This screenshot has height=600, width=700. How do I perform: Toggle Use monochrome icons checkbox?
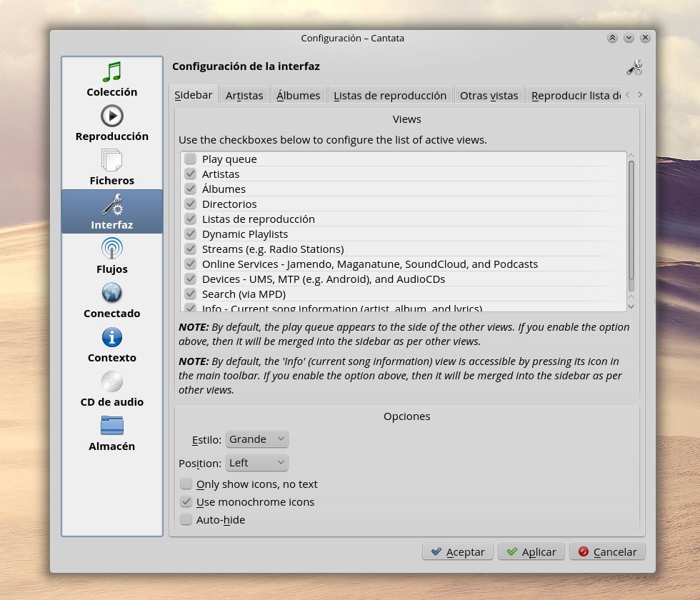click(x=186, y=501)
